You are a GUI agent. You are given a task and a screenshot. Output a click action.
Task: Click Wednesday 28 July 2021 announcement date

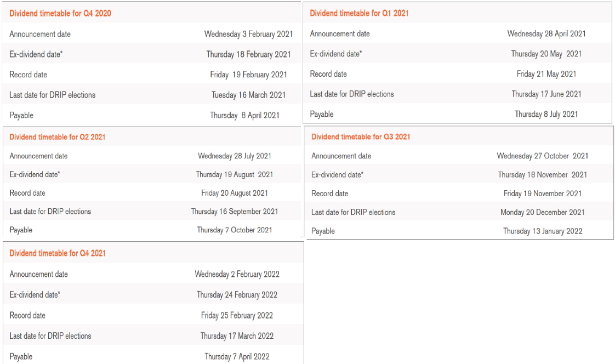(x=235, y=156)
